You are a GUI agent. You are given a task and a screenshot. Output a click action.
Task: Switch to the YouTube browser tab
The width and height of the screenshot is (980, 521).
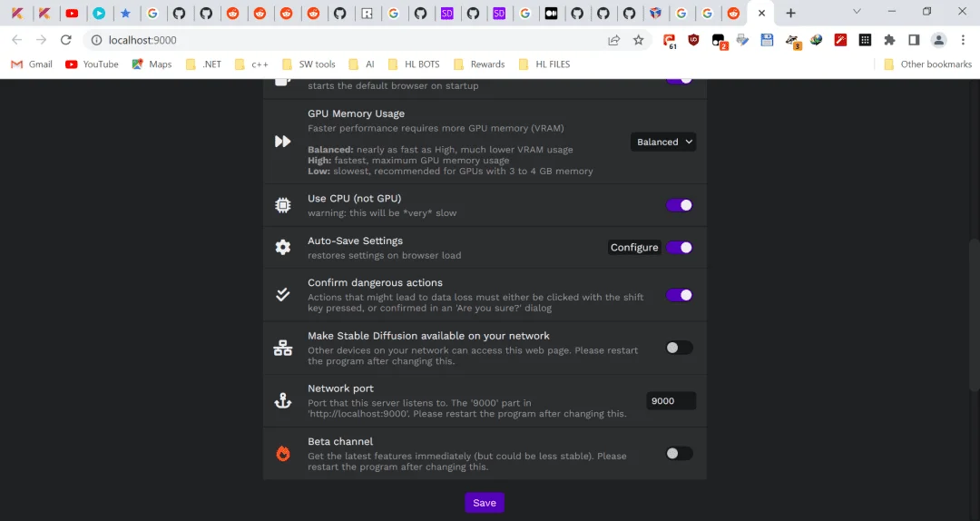click(x=72, y=13)
